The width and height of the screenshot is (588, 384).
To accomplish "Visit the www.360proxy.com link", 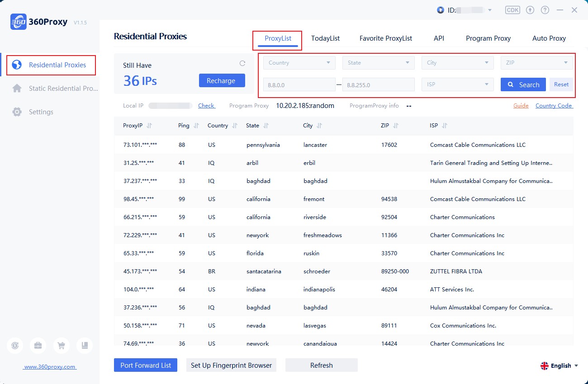I will [x=50, y=367].
